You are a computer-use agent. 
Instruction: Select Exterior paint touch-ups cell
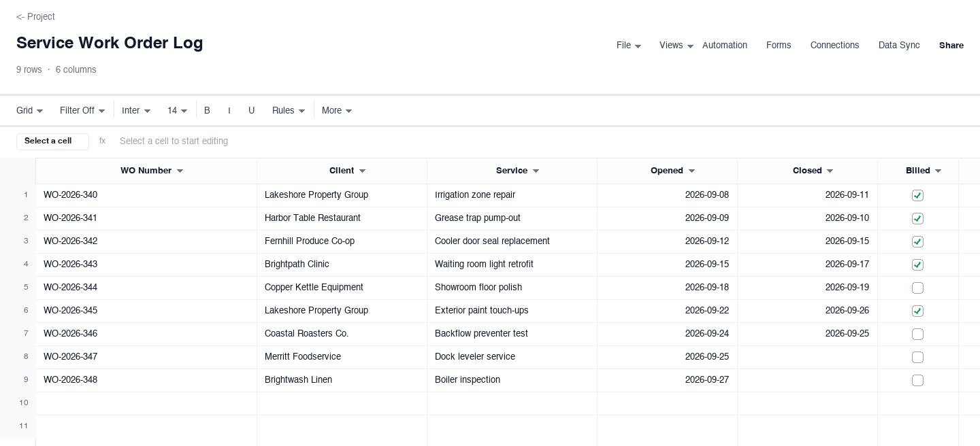coord(512,311)
